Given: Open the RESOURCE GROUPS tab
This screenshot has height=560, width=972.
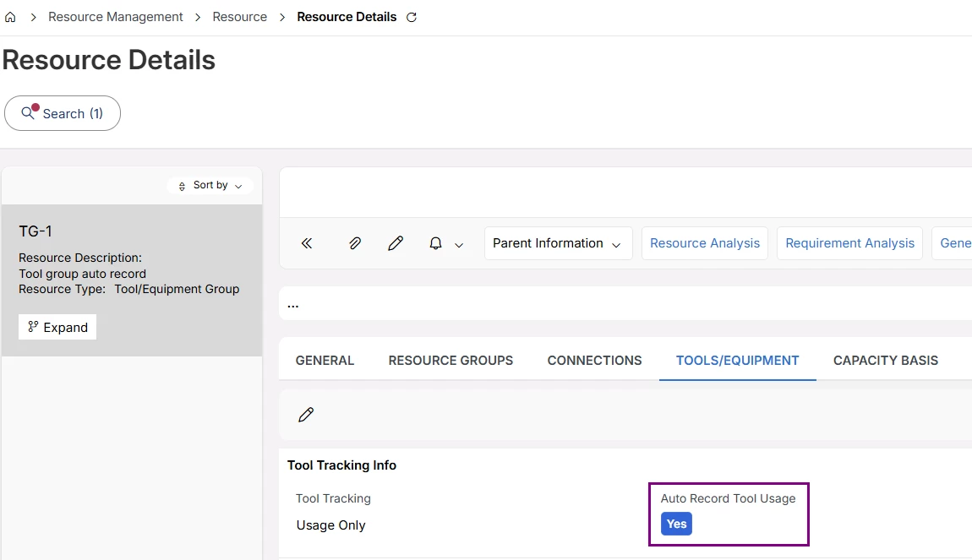Looking at the screenshot, I should [451, 361].
